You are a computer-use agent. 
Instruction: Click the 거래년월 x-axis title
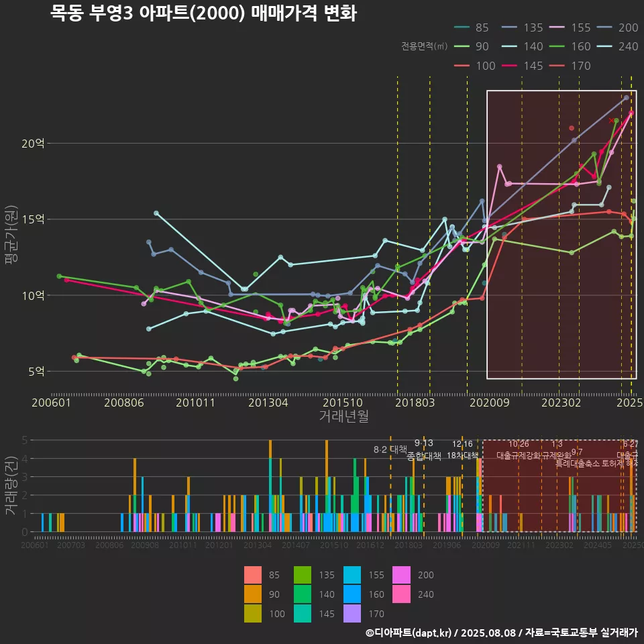343,416
